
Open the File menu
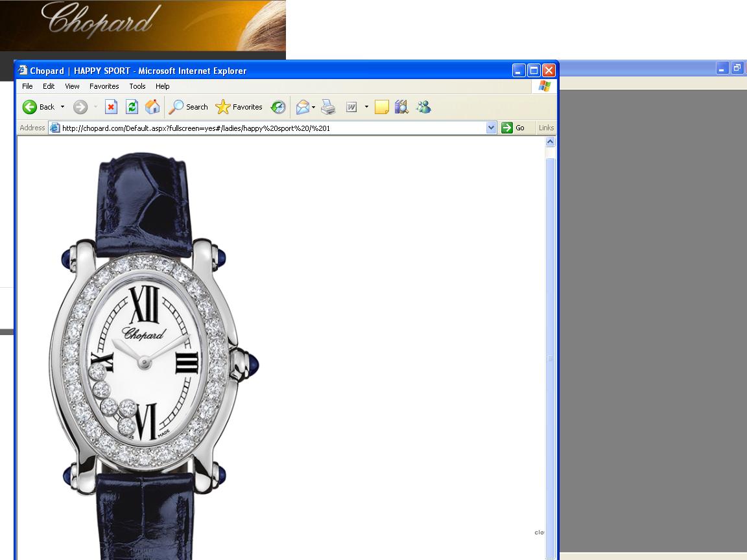click(28, 86)
